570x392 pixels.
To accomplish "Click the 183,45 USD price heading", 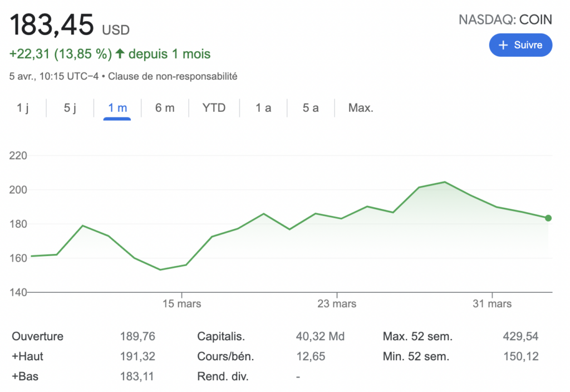I will pyautogui.click(x=70, y=25).
